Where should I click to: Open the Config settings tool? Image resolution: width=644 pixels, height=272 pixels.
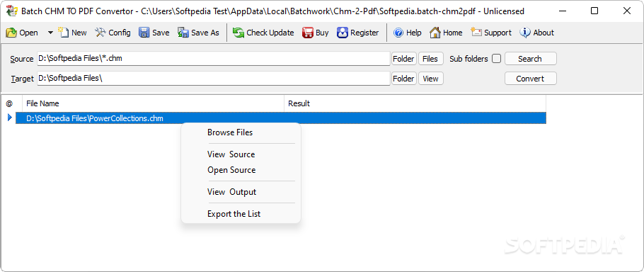[113, 33]
